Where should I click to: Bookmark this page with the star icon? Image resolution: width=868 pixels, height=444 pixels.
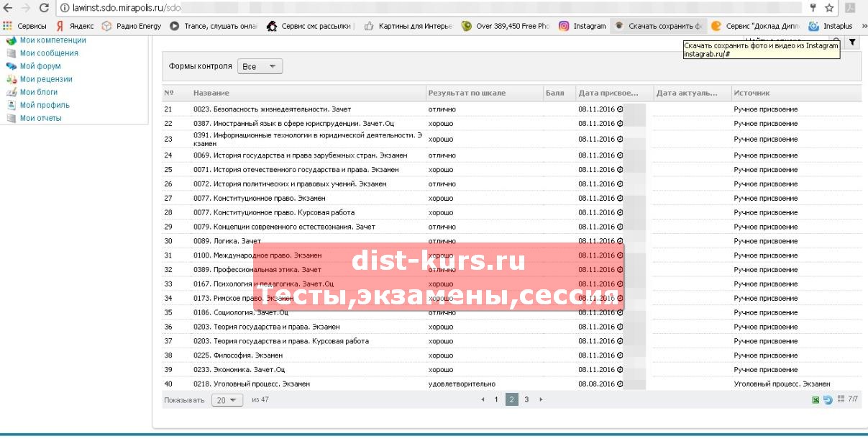pos(829,8)
